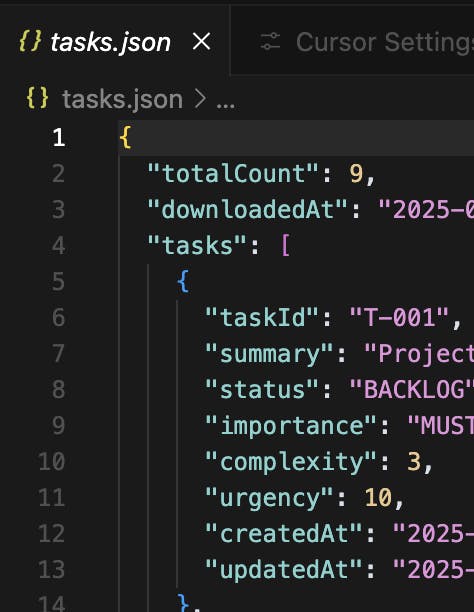Screen dimensions: 474x612
Task: Click the "downloadedAt" key on line 3
Action: tap(248, 209)
